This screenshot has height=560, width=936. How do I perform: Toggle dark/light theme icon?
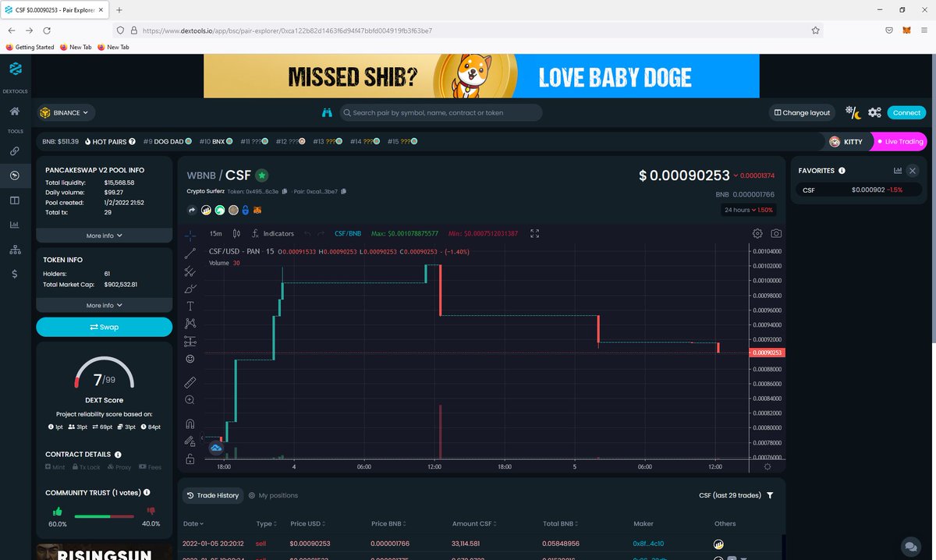(x=853, y=112)
